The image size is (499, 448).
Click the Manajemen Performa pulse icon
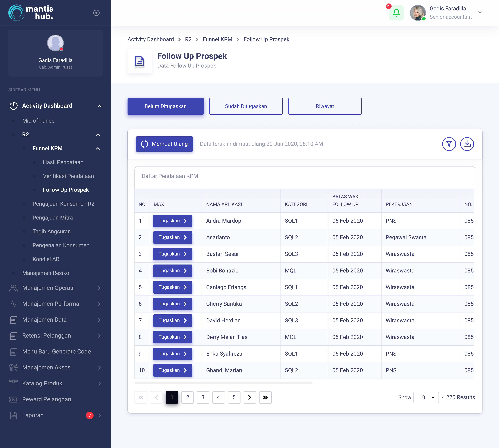[x=13, y=304]
